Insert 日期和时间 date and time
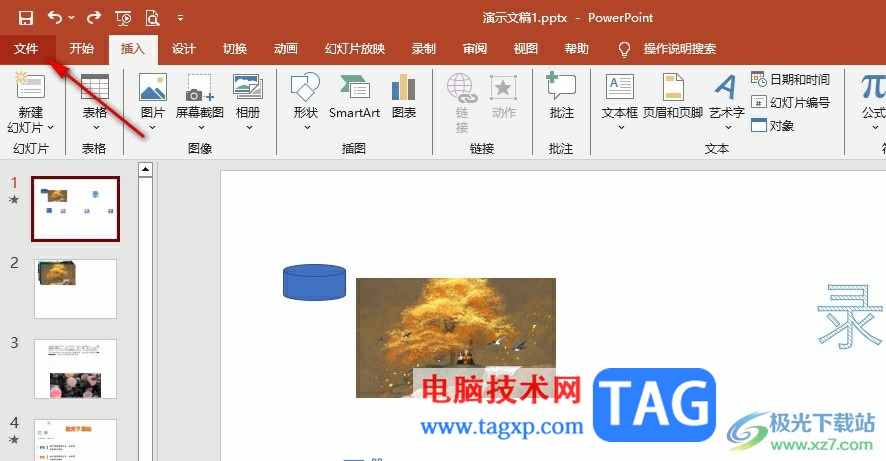 (790, 79)
